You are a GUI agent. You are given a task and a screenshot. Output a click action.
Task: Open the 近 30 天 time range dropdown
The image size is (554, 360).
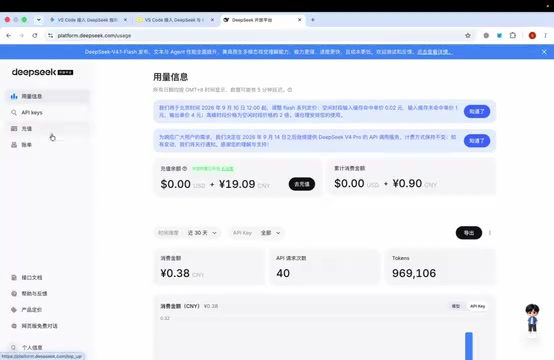[202, 233]
